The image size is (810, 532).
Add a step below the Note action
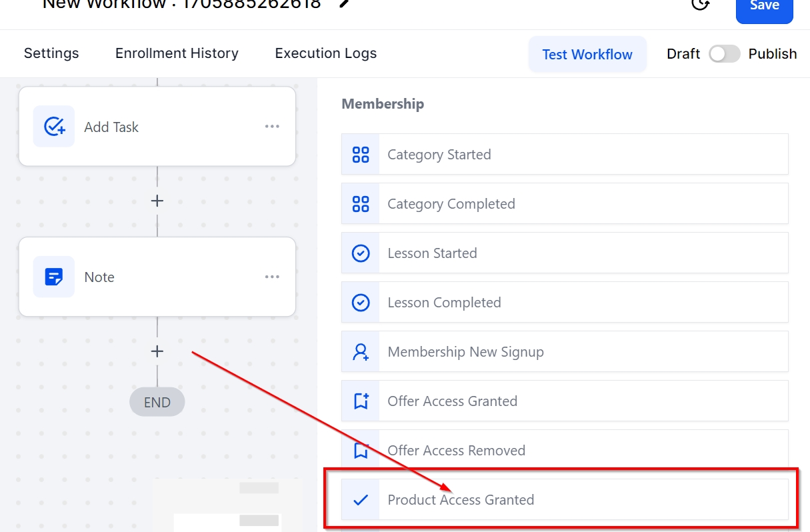click(x=157, y=351)
